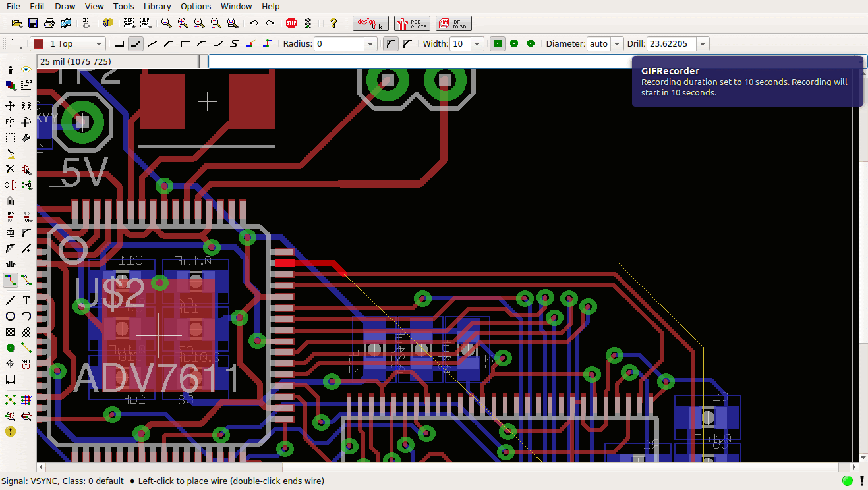Click the red layer color swatch
Screen dimensions: 868x490
click(38, 44)
